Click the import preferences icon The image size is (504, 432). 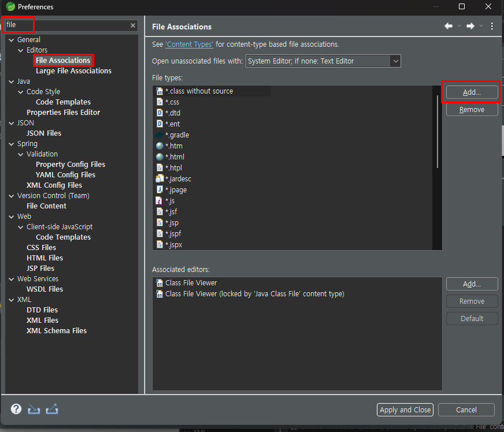point(34,409)
